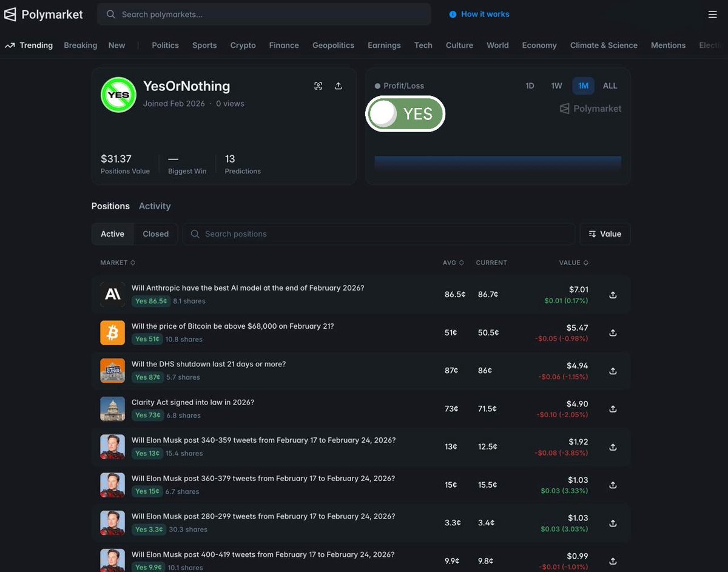Click the $7.01 value cell
This screenshot has width=728, height=572.
pyautogui.click(x=578, y=290)
